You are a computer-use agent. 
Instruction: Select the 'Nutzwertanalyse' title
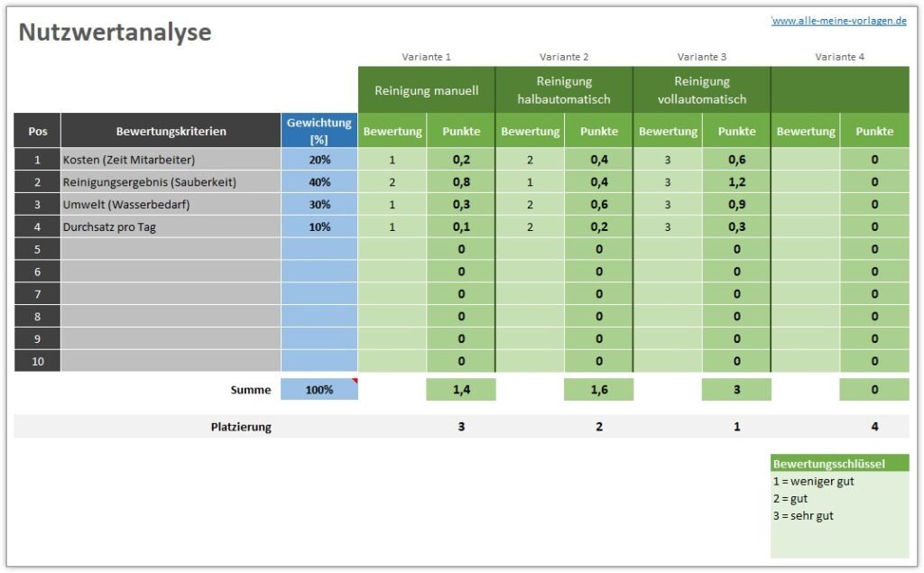click(x=115, y=33)
